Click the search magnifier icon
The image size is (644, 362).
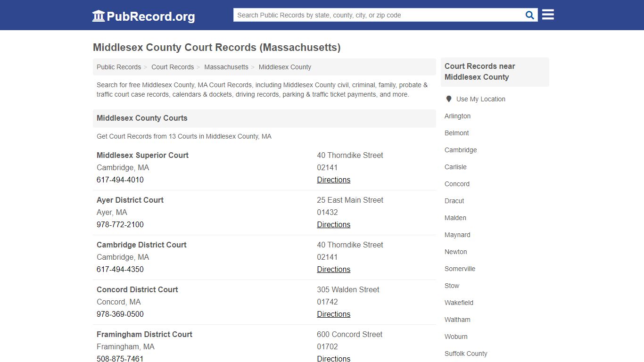[530, 15]
